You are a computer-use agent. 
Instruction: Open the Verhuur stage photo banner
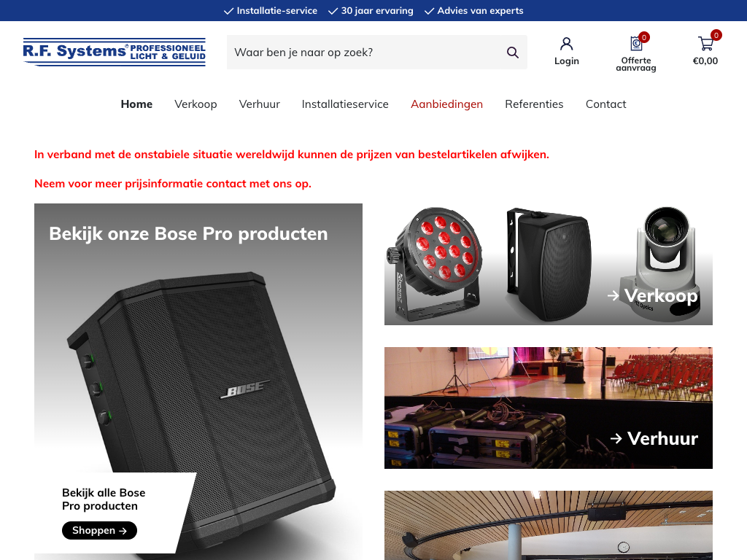click(549, 408)
